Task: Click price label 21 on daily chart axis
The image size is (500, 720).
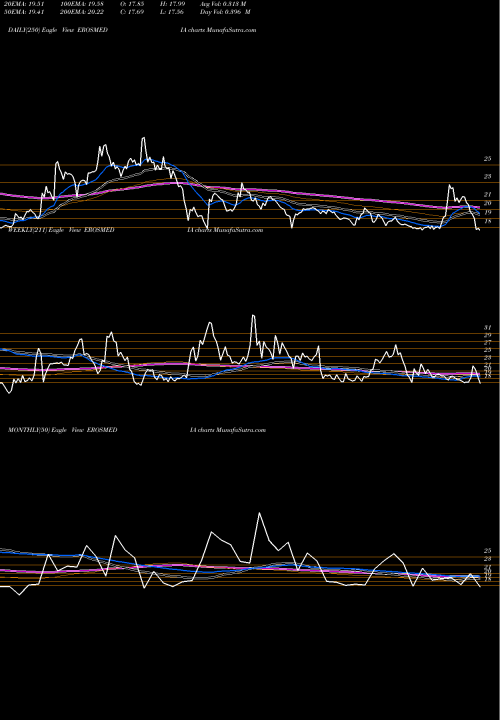Action: click(487, 195)
